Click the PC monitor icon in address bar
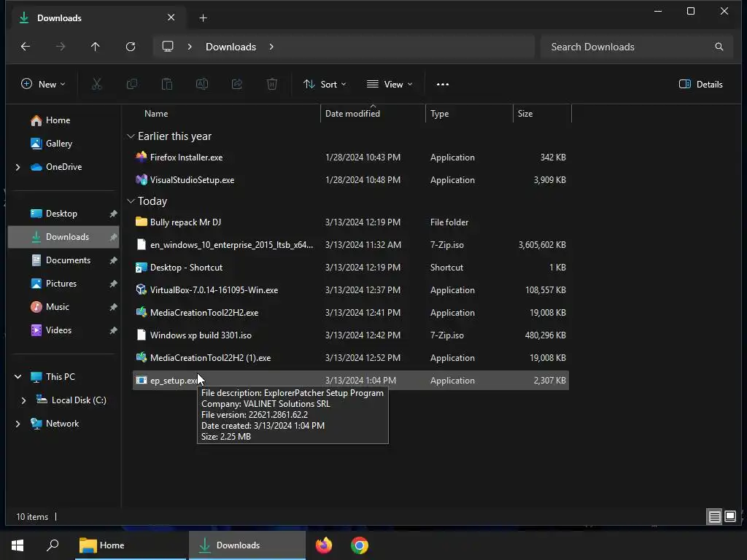The image size is (747, 560). click(x=168, y=47)
